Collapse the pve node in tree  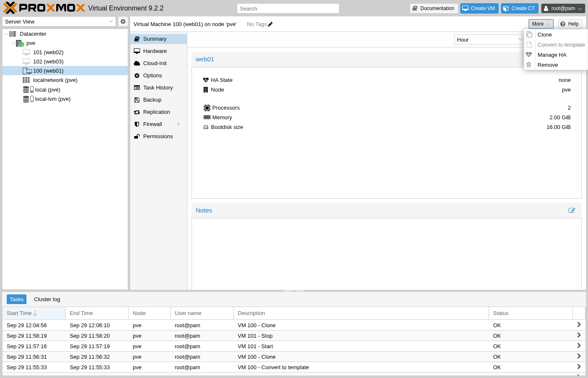coord(13,43)
